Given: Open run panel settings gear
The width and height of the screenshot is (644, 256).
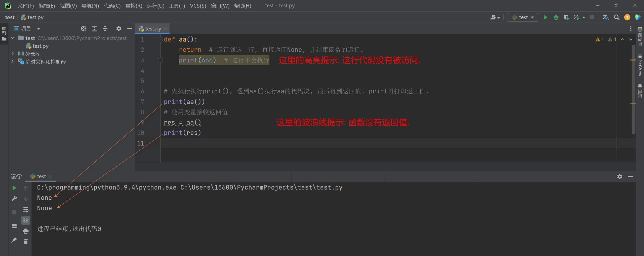Looking at the screenshot, I should click(620, 176).
